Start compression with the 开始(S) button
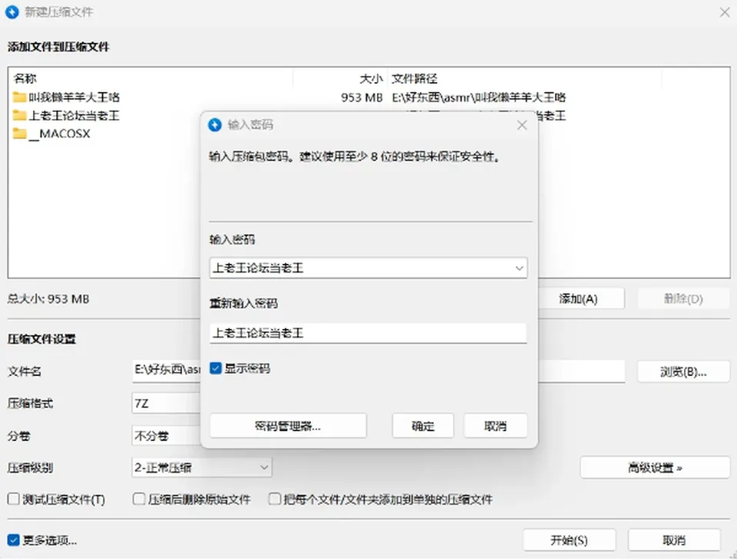737x560 pixels. click(x=569, y=540)
